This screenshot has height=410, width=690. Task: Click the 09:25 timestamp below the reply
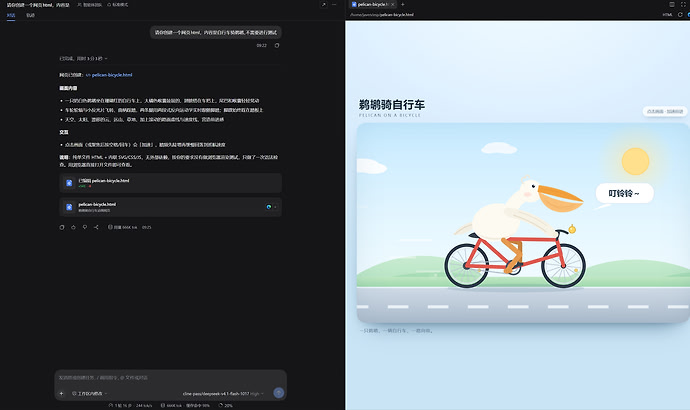[147, 227]
